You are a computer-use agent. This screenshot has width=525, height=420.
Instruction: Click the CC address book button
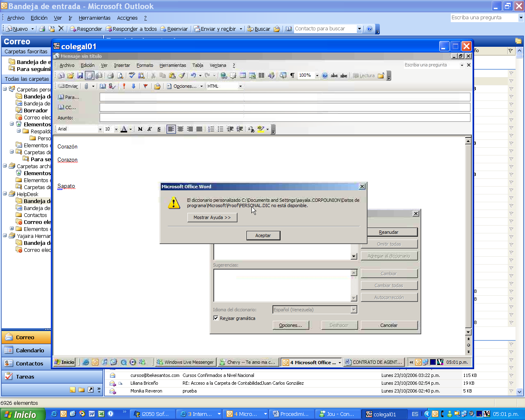point(67,107)
